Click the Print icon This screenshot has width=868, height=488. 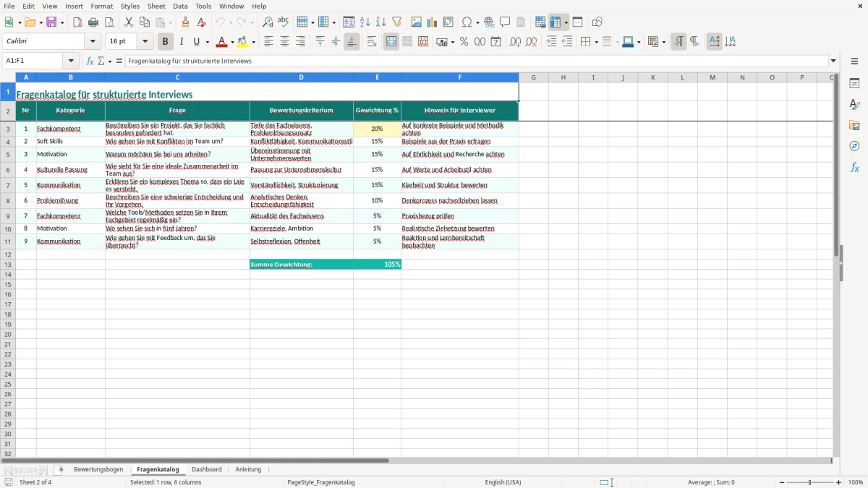[93, 22]
